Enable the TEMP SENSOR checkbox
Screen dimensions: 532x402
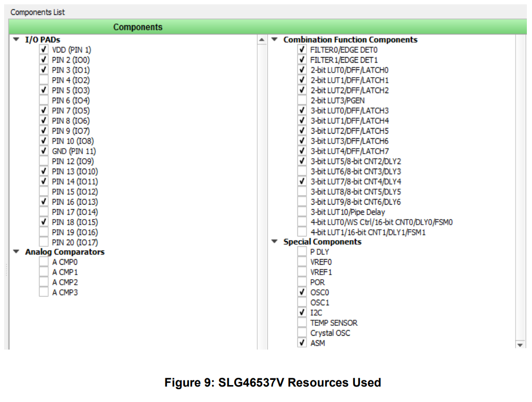pyautogui.click(x=302, y=322)
